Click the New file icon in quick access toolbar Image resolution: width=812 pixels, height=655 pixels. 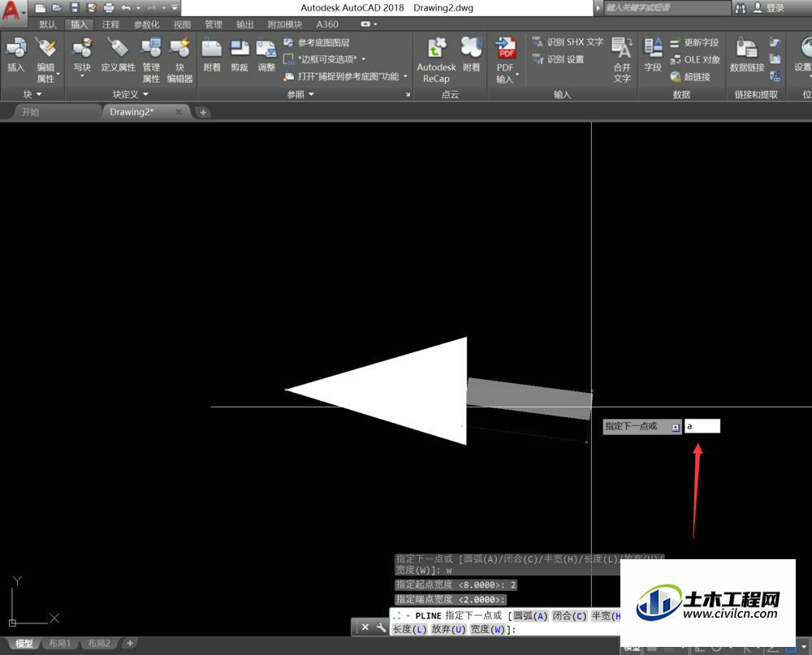[41, 8]
